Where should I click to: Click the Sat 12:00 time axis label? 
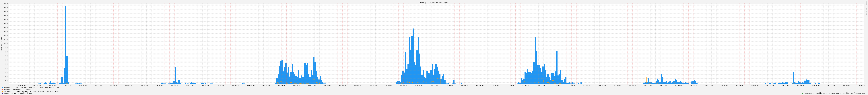pyautogui.click(x=663, y=85)
